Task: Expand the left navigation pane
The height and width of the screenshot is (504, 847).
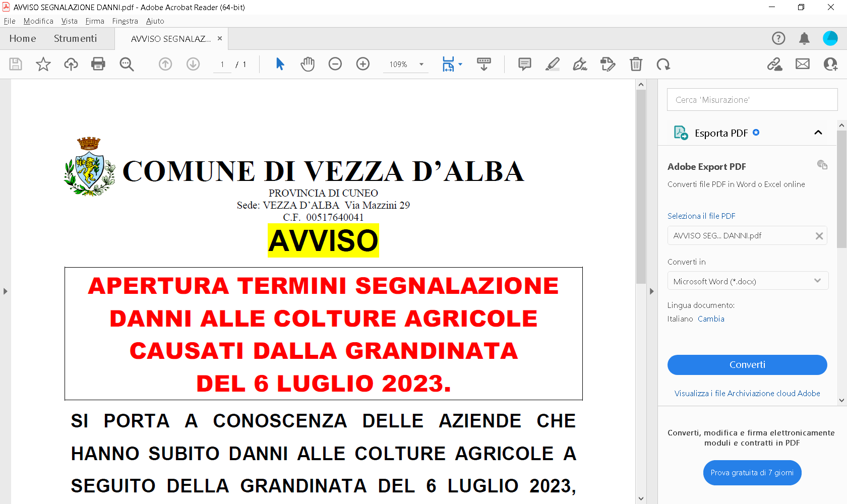Action: [x=5, y=291]
